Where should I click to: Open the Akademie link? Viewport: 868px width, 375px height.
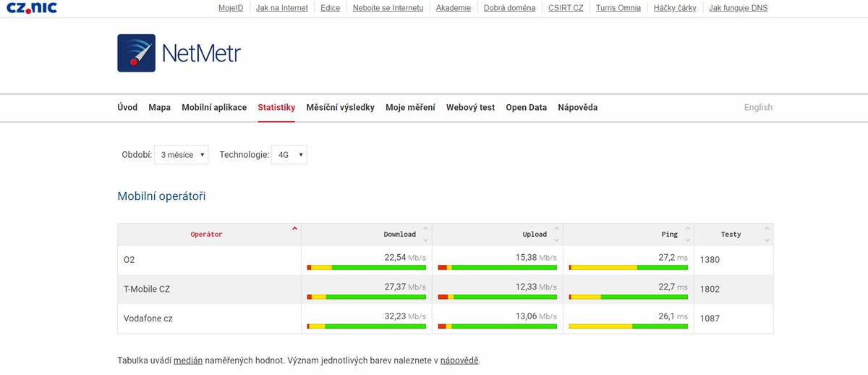[x=454, y=8]
